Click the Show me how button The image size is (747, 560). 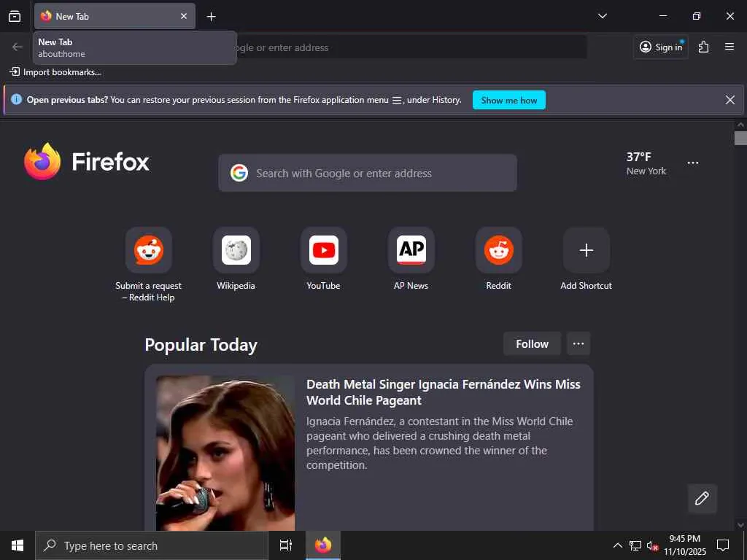tap(508, 100)
